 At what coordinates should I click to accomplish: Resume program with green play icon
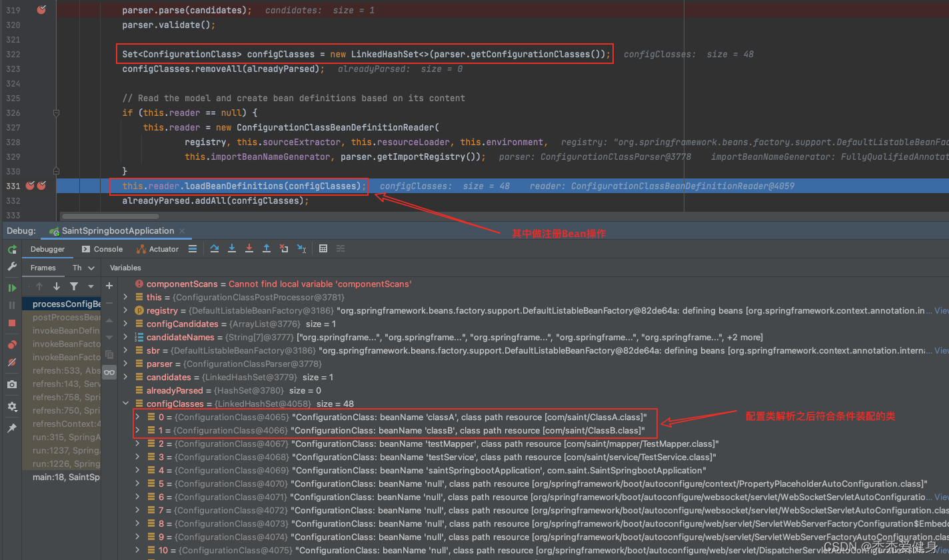[12, 288]
